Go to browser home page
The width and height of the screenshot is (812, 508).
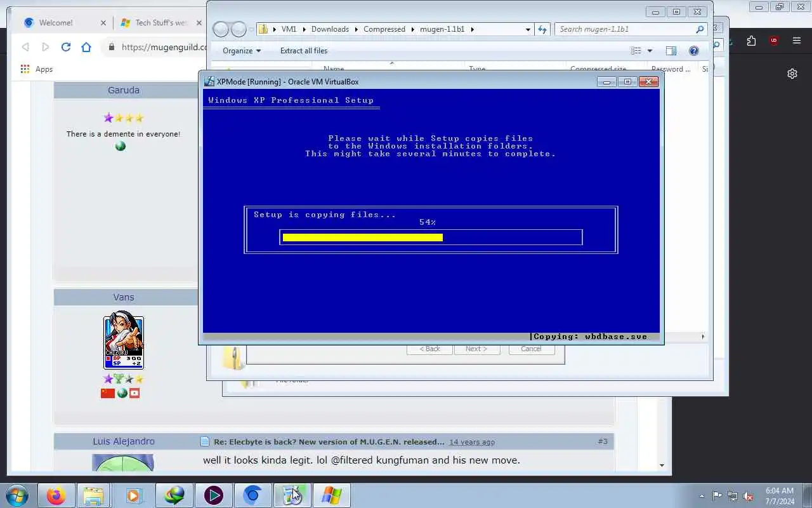(x=86, y=47)
